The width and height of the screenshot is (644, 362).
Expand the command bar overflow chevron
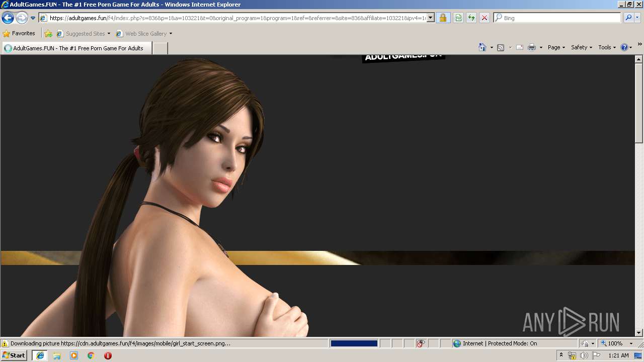tap(639, 44)
